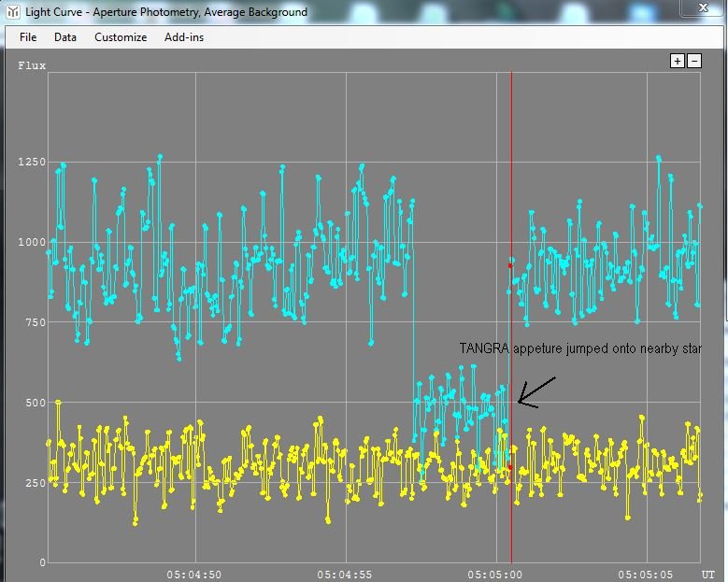Open the Data menu
Screen dimensions: 728x582
65,37
